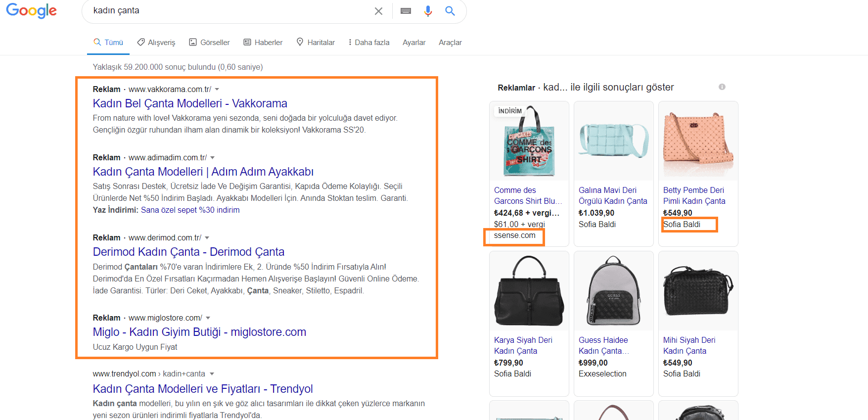Open Kadın Çanta Modelleri ve Fiyatları - Trendyol
This screenshot has width=868, height=420.
coord(203,389)
